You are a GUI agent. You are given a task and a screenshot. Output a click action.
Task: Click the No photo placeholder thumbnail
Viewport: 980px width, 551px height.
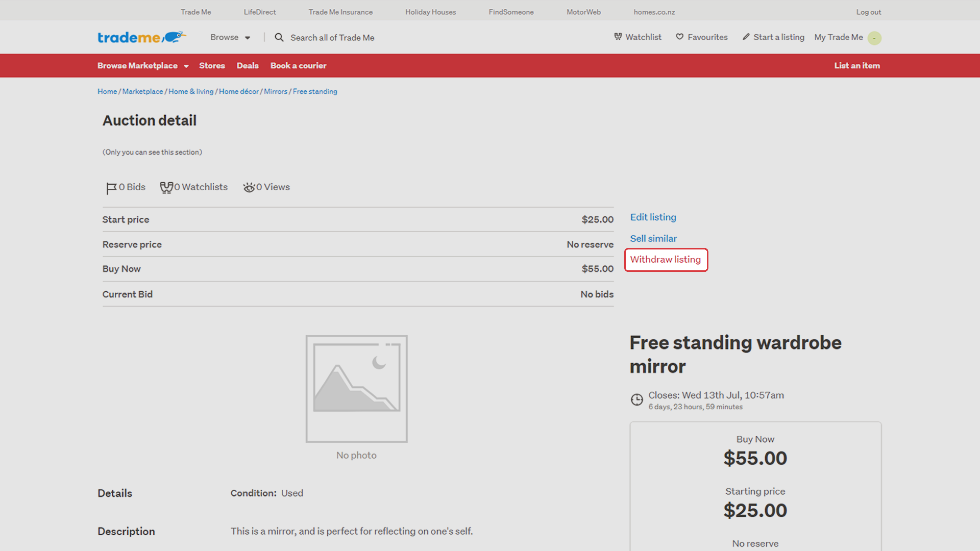(357, 389)
